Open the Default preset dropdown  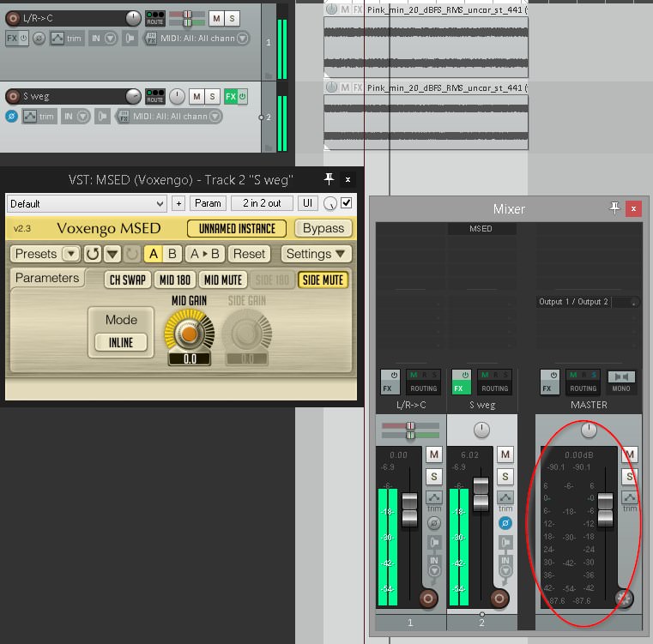pyautogui.click(x=87, y=203)
